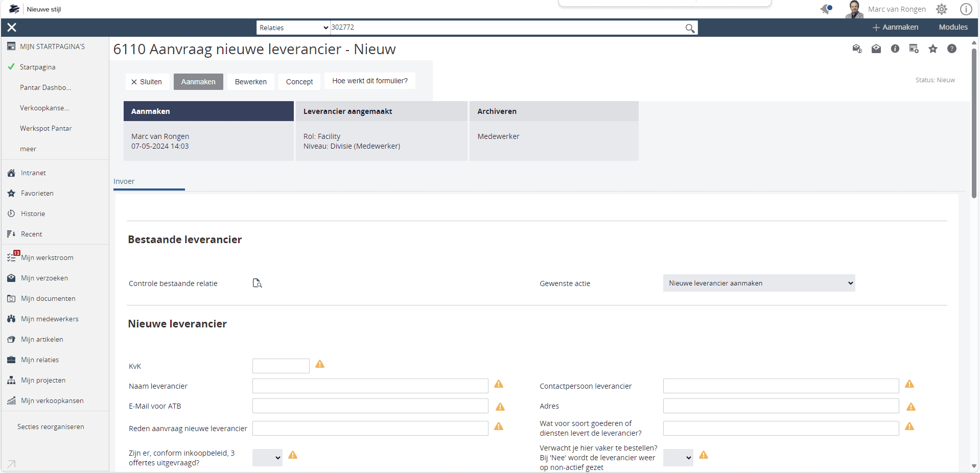Click the warning icon next to KvK field

click(x=320, y=364)
